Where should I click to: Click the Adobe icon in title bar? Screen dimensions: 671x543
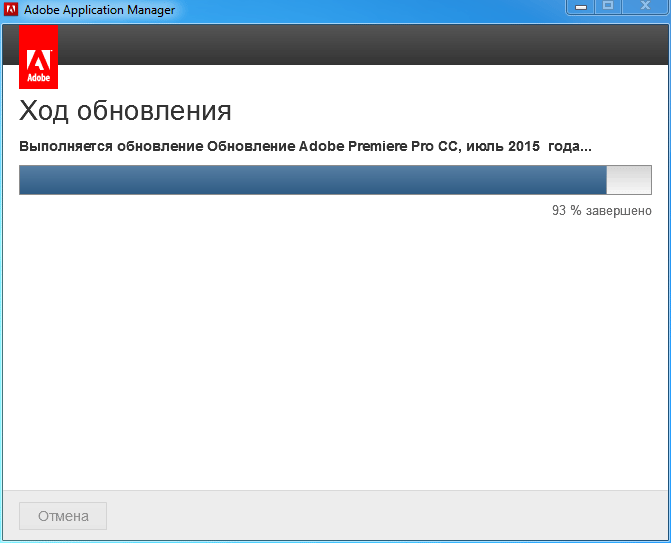point(11,9)
